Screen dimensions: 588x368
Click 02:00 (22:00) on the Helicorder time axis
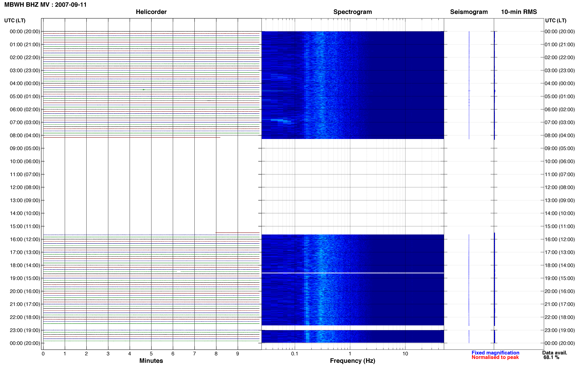[25, 57]
